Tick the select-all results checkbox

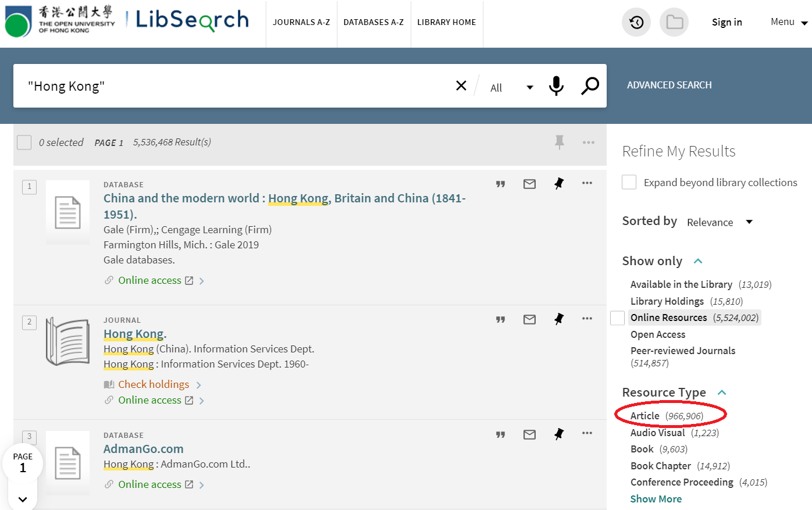[x=24, y=142]
